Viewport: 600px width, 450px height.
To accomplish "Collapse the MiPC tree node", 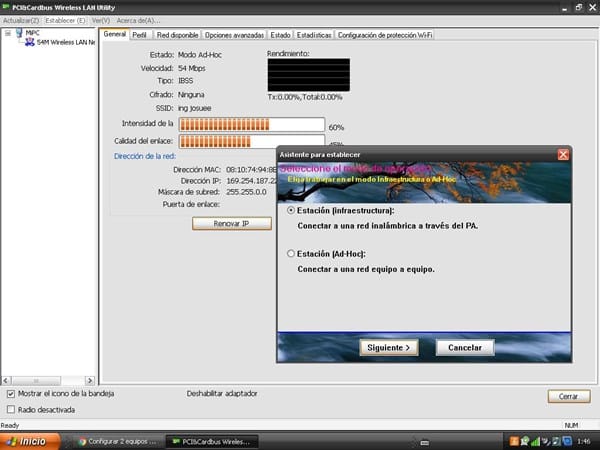I will coord(7,33).
